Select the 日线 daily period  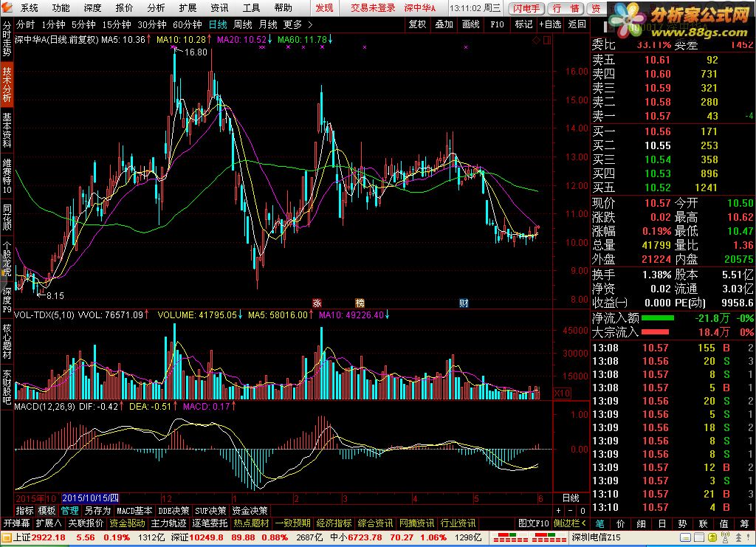coord(218,24)
